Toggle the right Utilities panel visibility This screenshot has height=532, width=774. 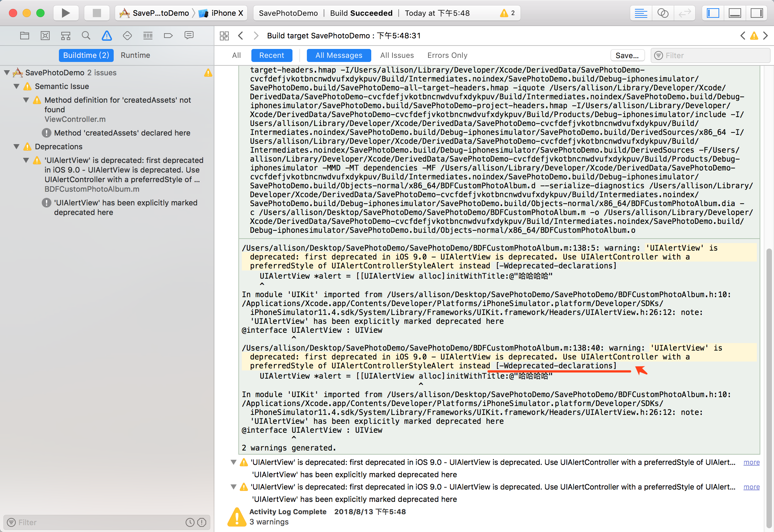tap(757, 13)
